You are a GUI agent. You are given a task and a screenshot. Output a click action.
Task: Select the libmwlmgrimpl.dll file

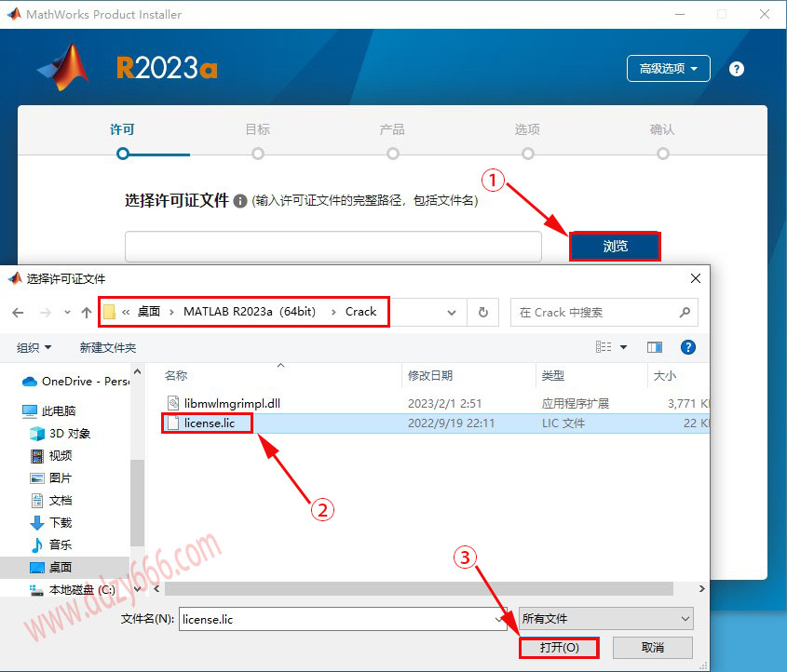point(232,403)
